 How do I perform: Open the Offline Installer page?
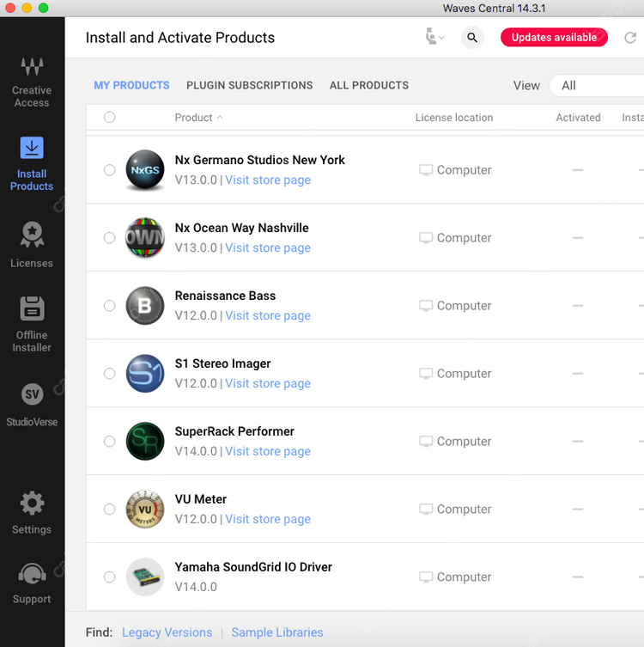[x=32, y=324]
